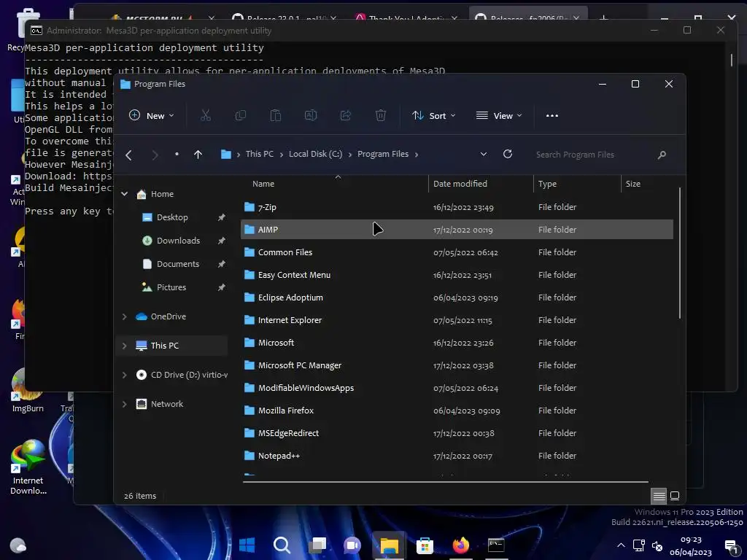747x560 pixels.
Task: Select the MSEdgeRedirect folder
Action: (457, 433)
